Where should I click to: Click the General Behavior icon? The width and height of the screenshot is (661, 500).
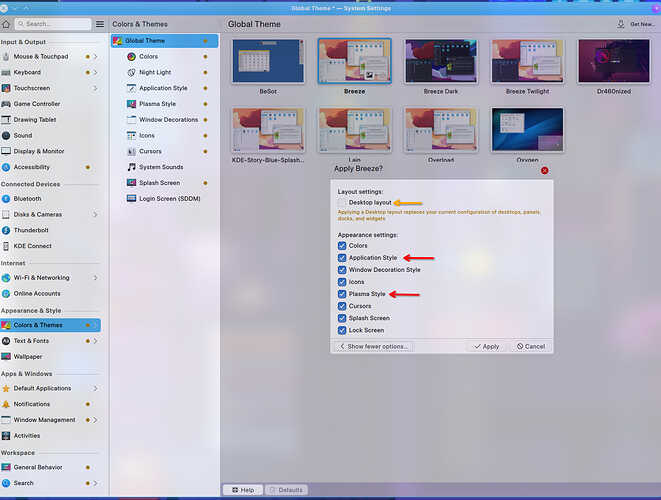coord(6,467)
